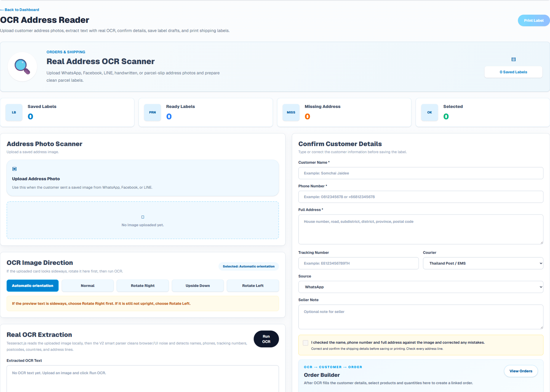Image resolution: width=550 pixels, height=392 pixels.
Task: Choose Upside Down direction
Action: tap(198, 285)
